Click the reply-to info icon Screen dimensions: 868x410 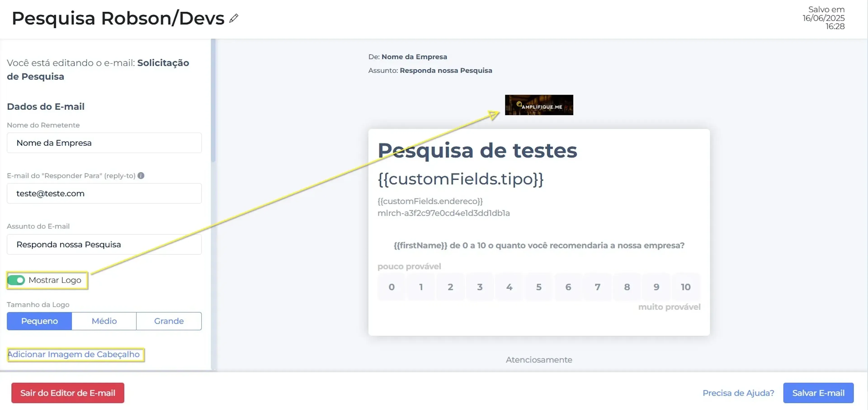pyautogui.click(x=141, y=176)
